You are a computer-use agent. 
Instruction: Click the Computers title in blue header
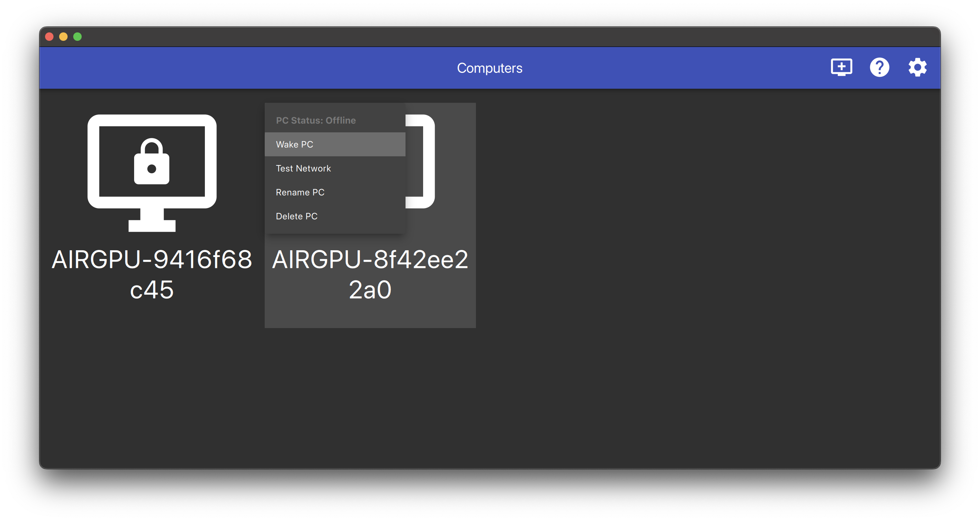489,68
